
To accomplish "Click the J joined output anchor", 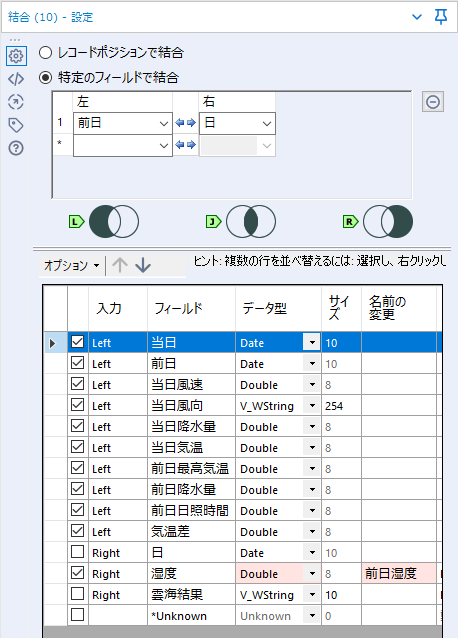I will pyautogui.click(x=214, y=222).
